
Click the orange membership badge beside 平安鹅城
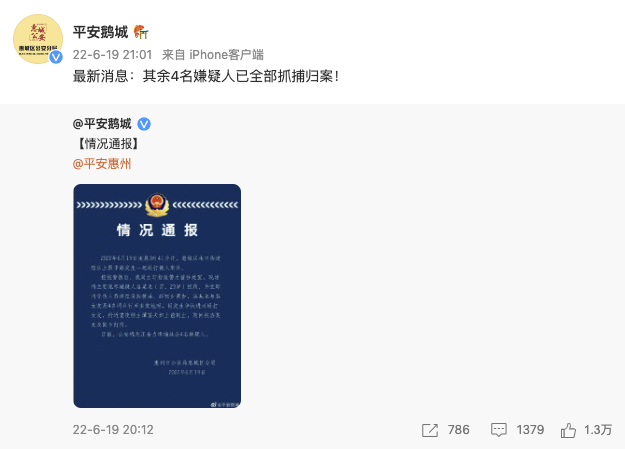click(141, 32)
